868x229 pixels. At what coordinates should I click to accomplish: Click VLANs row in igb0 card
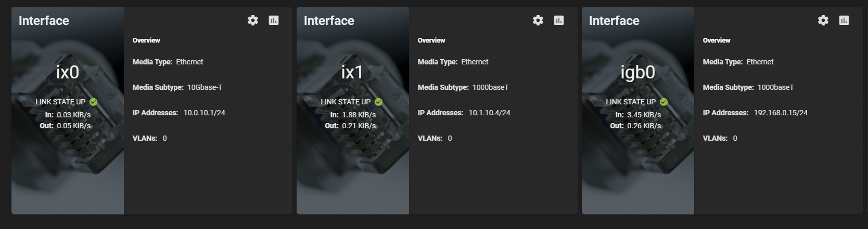point(778,138)
